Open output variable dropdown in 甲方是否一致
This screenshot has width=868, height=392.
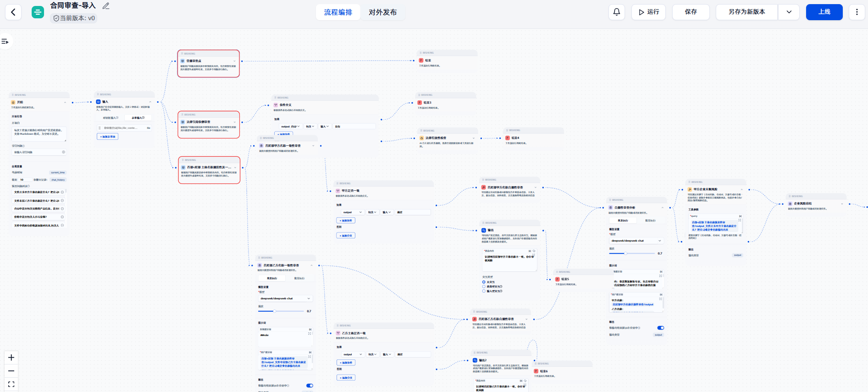click(x=353, y=212)
